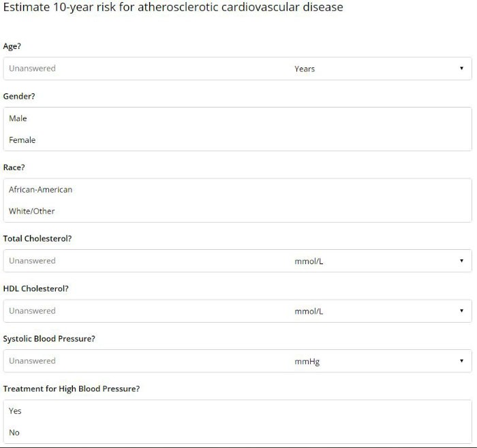
Task: Select Female gender option
Action: point(22,140)
